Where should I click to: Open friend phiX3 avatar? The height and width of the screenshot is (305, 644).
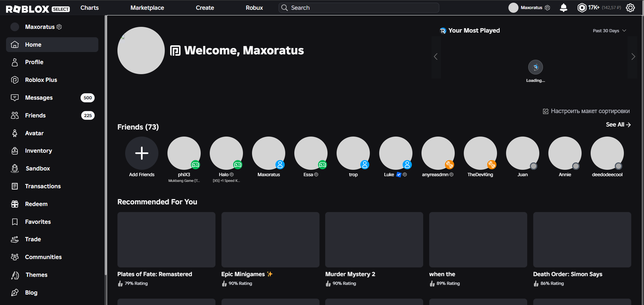click(x=184, y=153)
